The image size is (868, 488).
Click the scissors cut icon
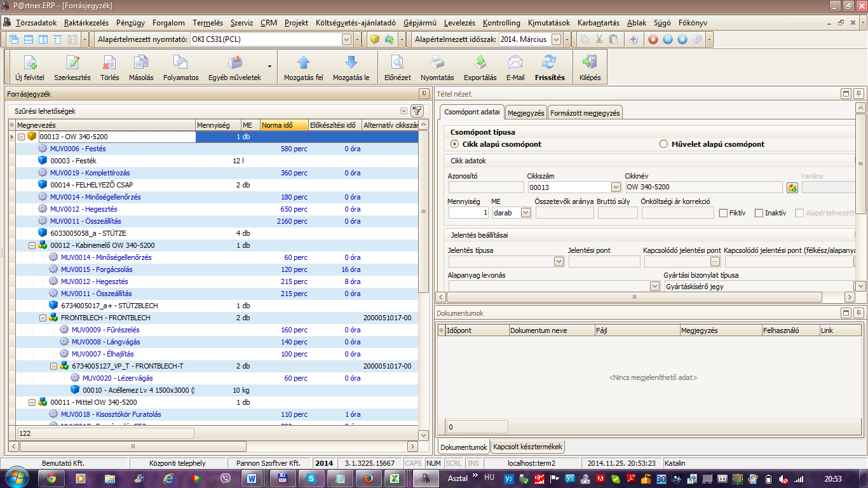(x=599, y=39)
